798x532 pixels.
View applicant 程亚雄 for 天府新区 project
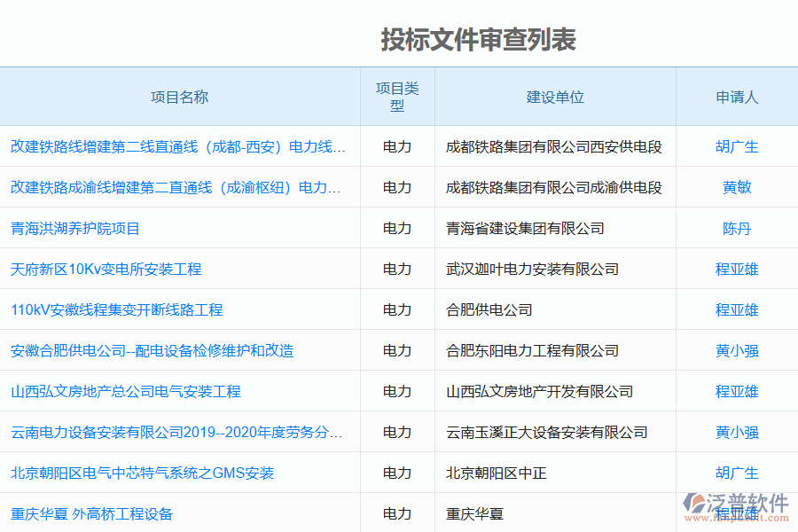pyautogui.click(x=738, y=269)
